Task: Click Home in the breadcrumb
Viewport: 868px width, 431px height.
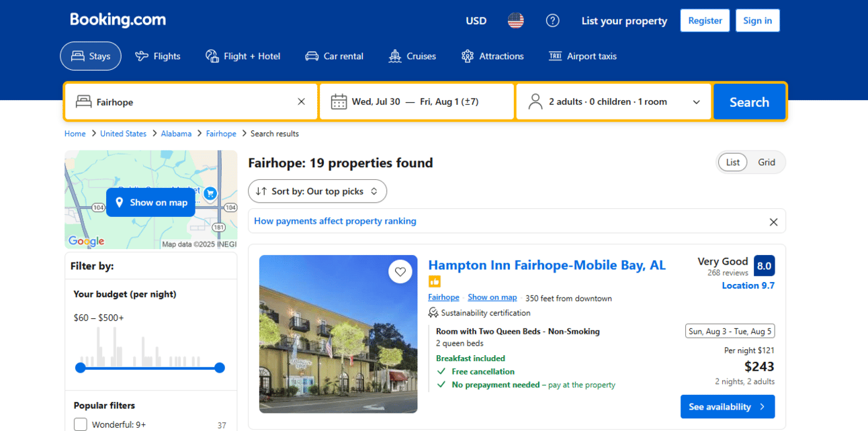Action: coord(75,134)
